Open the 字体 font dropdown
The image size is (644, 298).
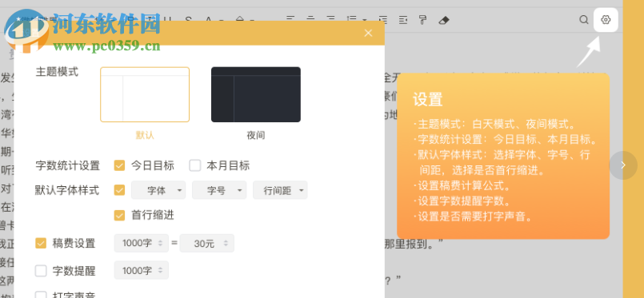pos(158,190)
